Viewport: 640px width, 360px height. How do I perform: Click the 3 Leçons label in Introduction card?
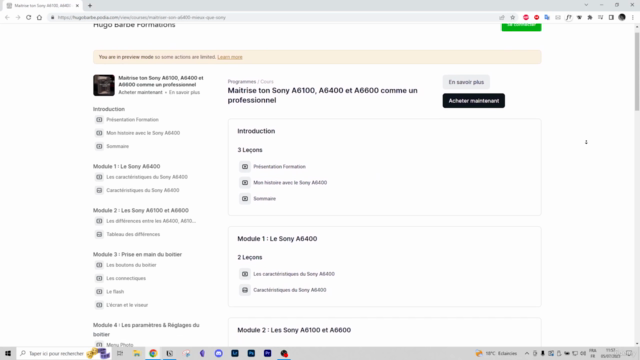[x=250, y=150]
